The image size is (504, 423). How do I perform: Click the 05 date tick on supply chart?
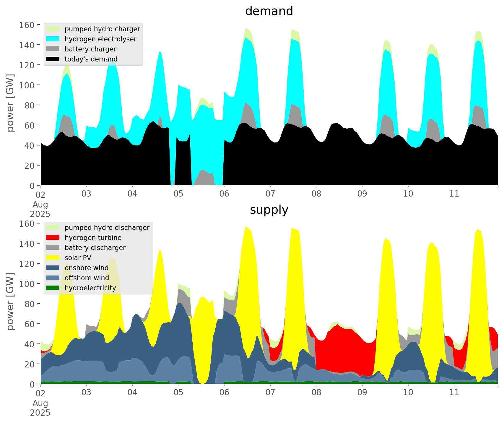click(178, 393)
